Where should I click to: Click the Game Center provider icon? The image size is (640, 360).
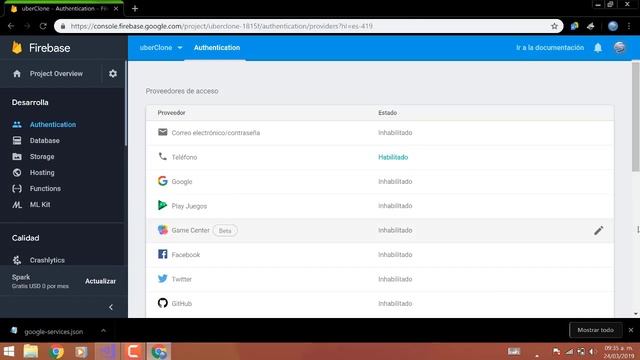click(162, 230)
